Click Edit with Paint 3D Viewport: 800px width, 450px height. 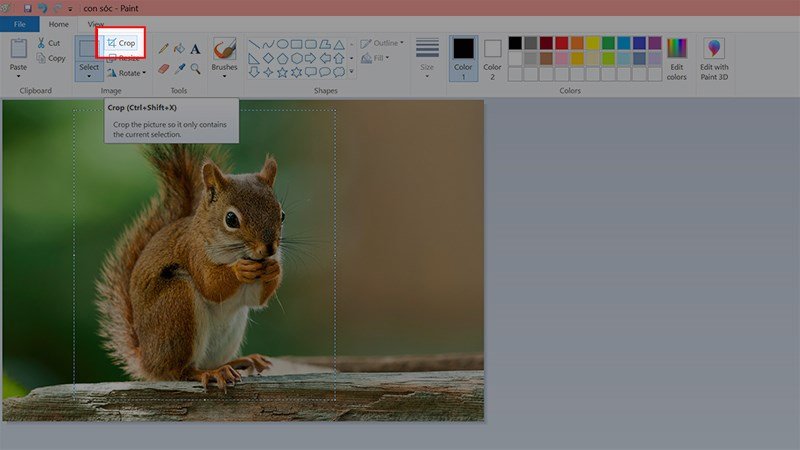(x=714, y=58)
